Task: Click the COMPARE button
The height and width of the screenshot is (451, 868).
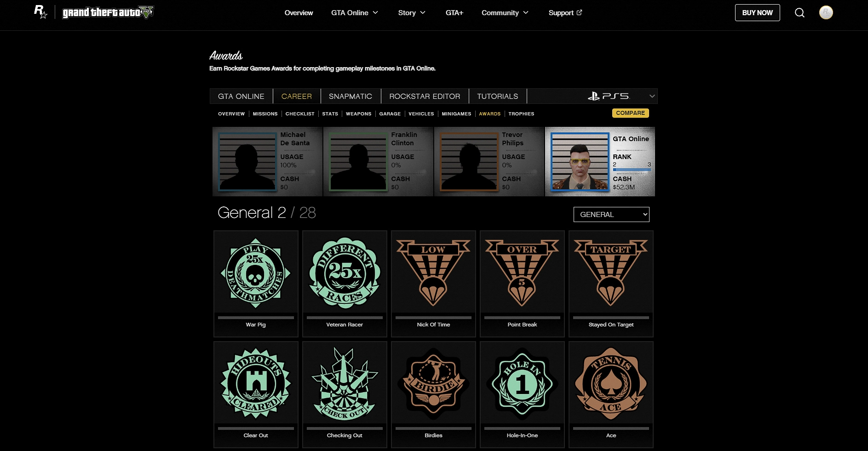Action: (x=630, y=113)
